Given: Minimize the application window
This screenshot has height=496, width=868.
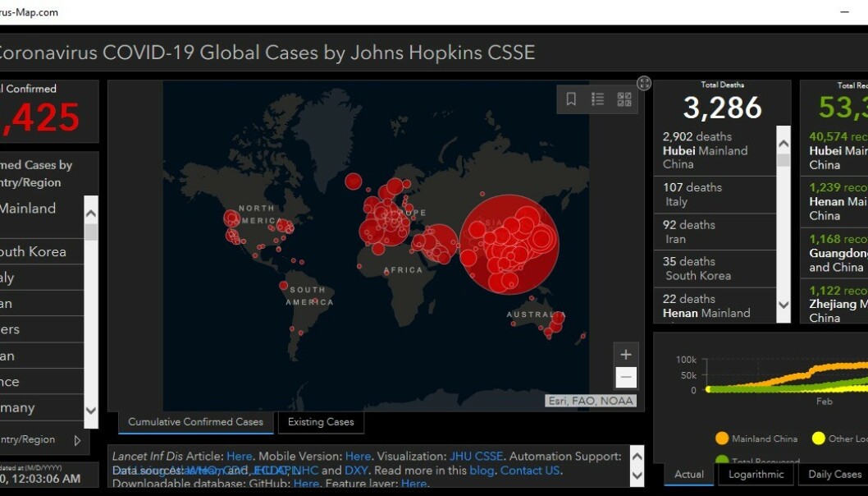Looking at the screenshot, I should (845, 11).
